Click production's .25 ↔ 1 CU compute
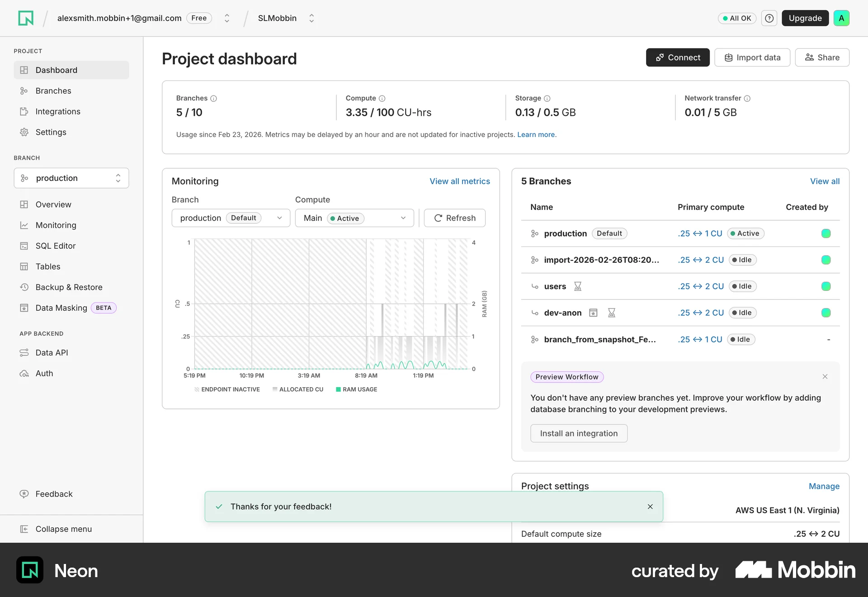 point(700,233)
